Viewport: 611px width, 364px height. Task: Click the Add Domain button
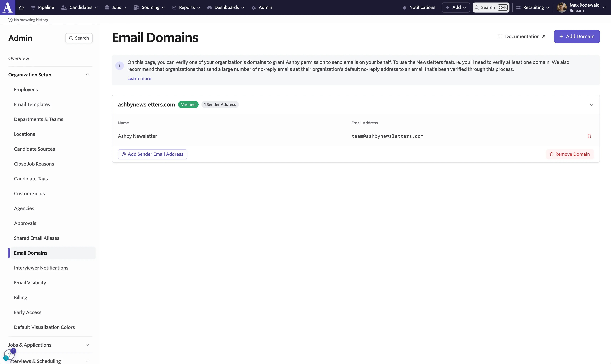coord(577,37)
